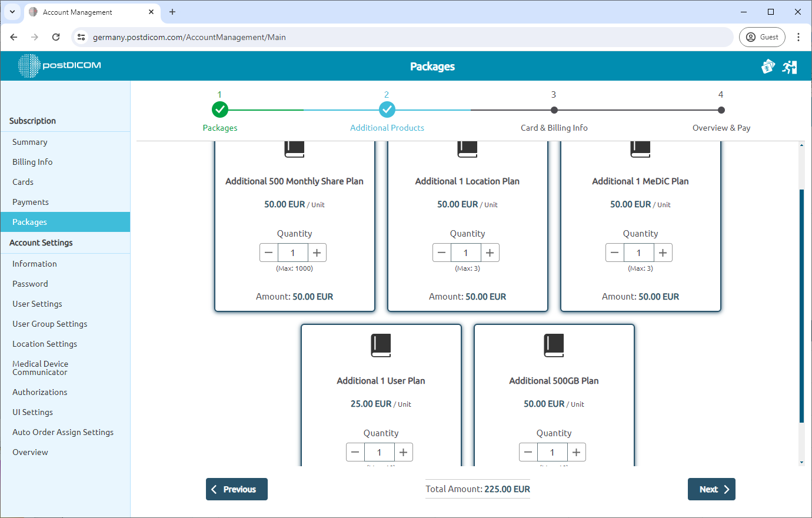Select User Group Settings in the sidebar

(49, 324)
